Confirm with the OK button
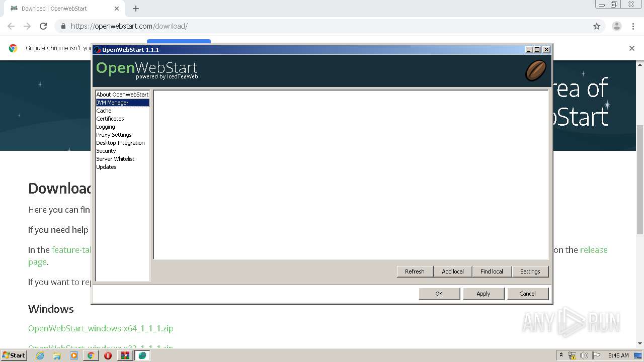This screenshot has width=644, height=362. coord(439,294)
